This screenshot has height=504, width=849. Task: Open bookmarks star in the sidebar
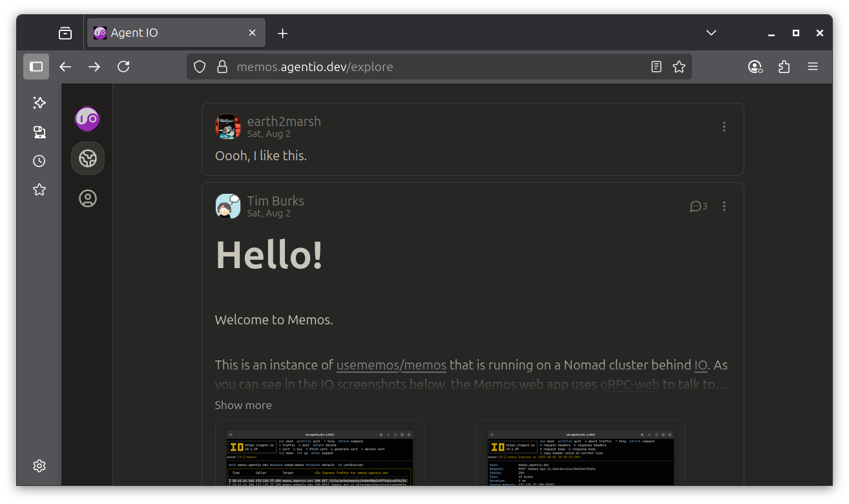39,189
